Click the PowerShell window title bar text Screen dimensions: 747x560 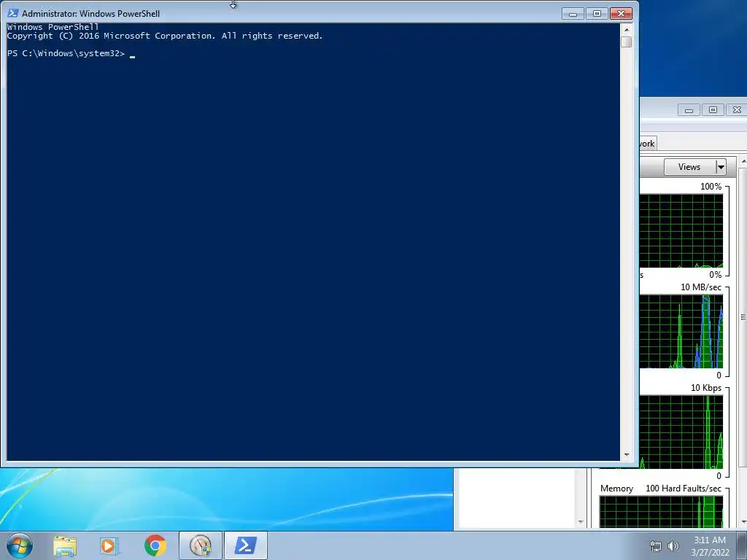pos(90,14)
